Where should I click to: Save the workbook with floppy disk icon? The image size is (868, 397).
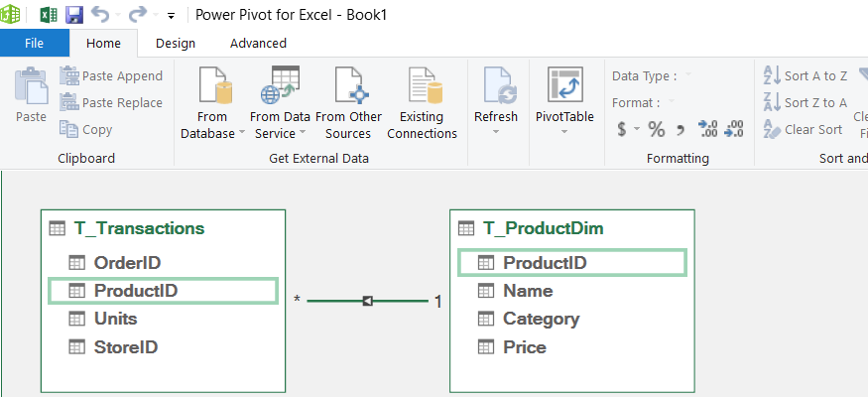click(74, 15)
